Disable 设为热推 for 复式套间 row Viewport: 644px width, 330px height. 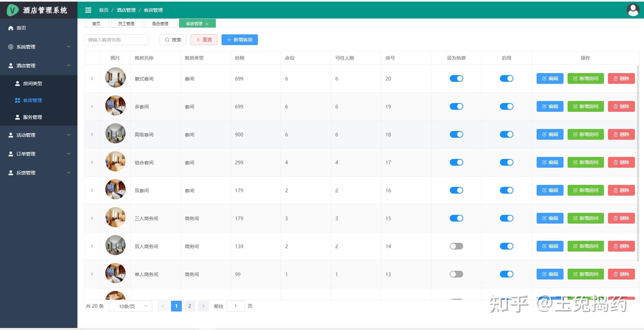(456, 78)
